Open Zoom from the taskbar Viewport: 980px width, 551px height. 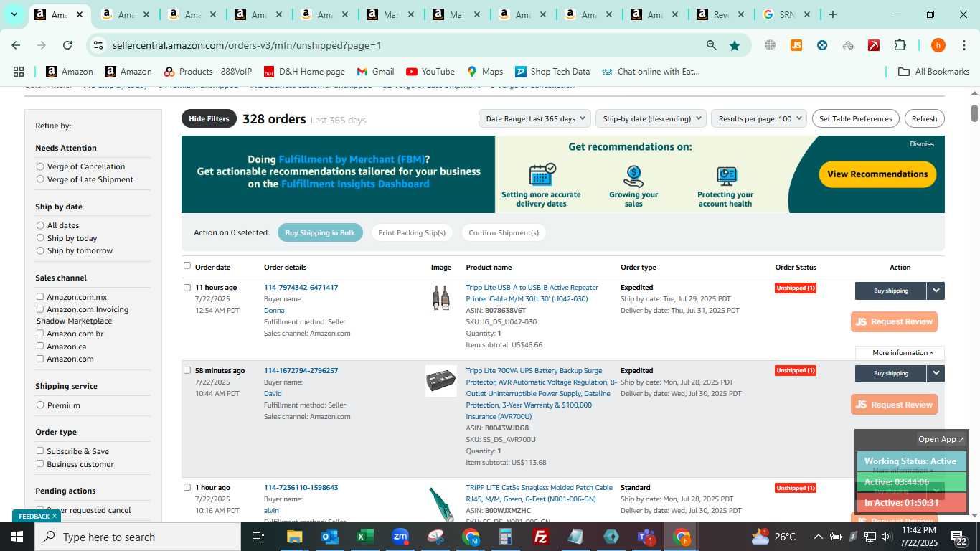pyautogui.click(x=400, y=537)
